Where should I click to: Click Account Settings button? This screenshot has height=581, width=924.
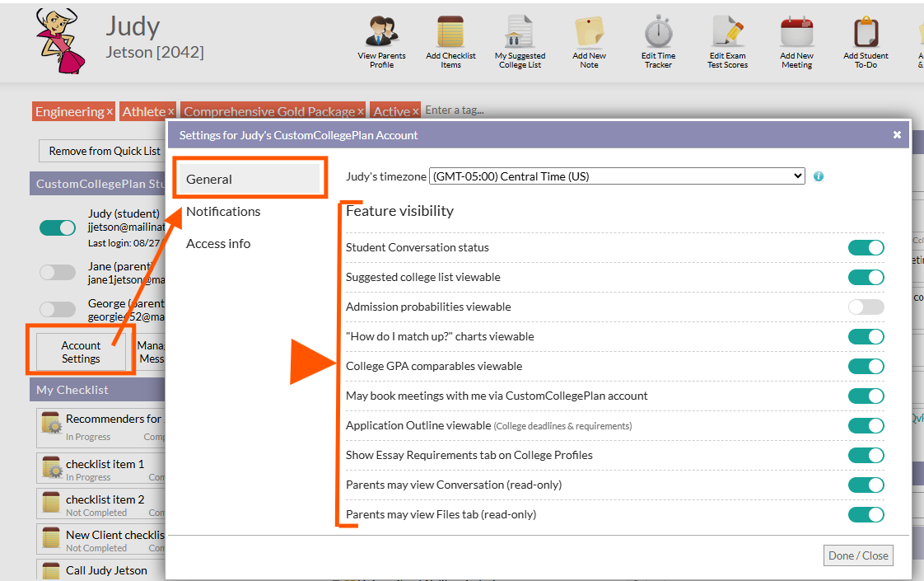81,352
